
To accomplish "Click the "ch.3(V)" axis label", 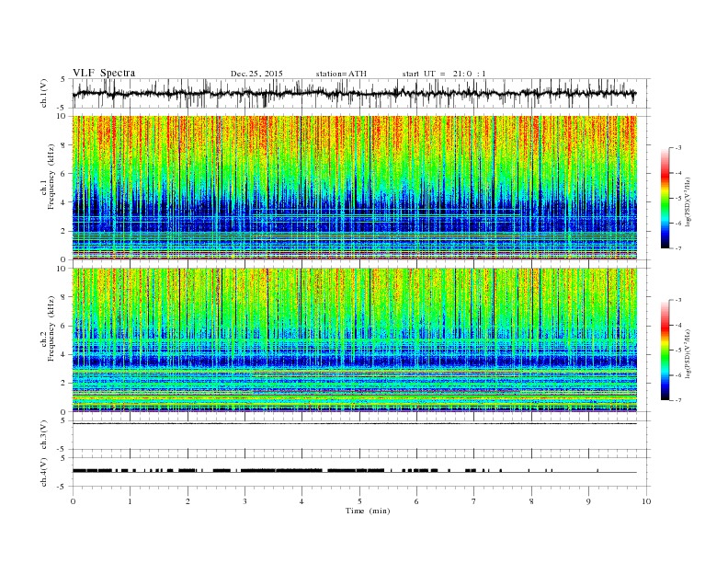I will (44, 435).
